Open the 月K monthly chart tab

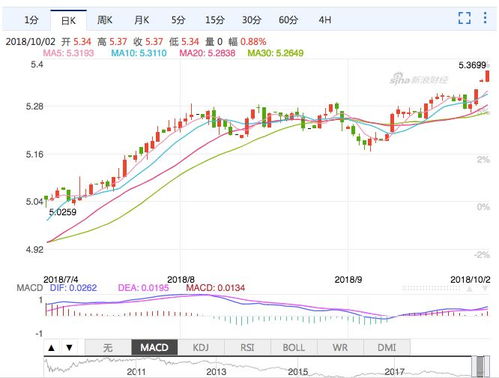141,20
